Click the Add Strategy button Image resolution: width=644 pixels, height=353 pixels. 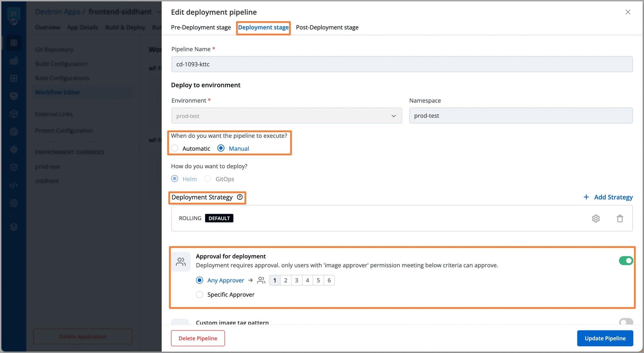pos(608,197)
